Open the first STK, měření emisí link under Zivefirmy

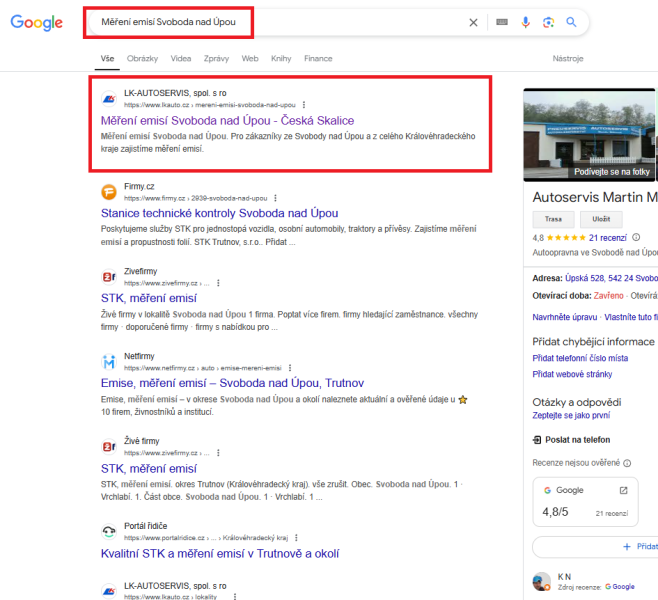click(x=149, y=298)
